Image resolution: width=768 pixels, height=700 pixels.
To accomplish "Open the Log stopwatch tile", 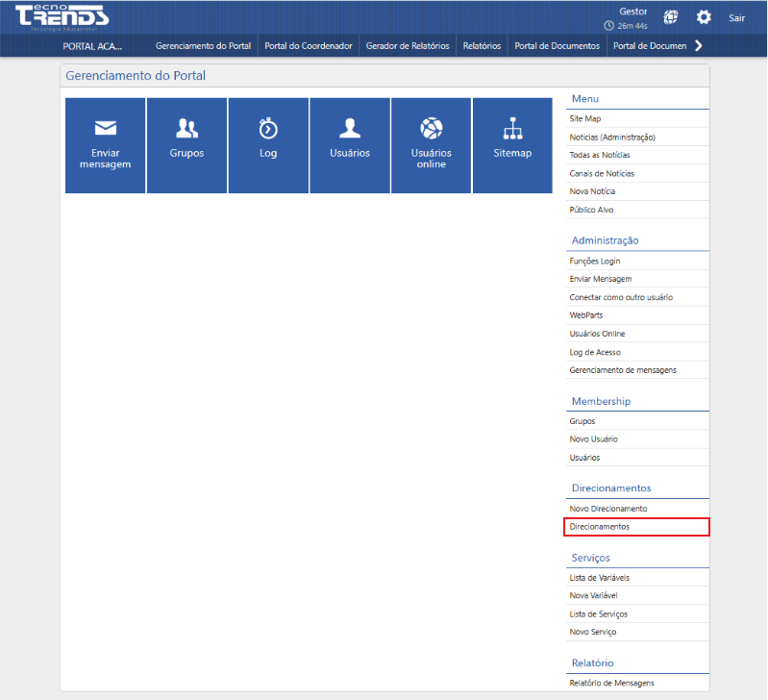I will click(x=268, y=145).
